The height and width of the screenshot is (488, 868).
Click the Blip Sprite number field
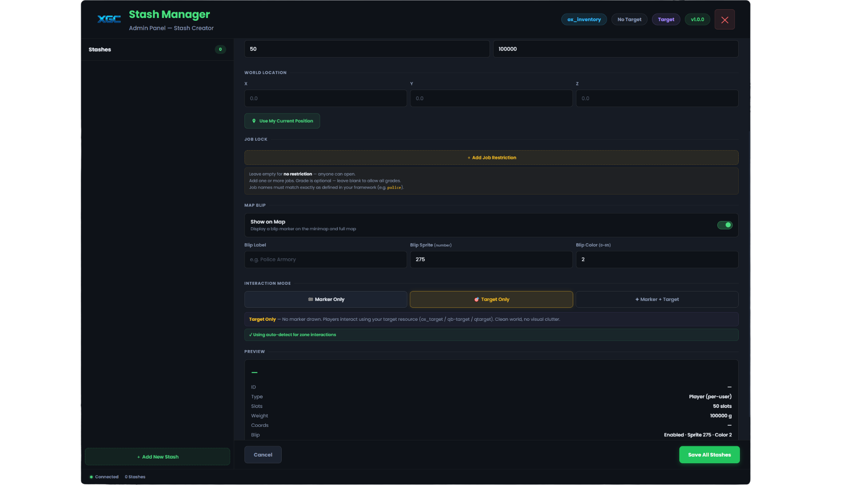(x=491, y=259)
